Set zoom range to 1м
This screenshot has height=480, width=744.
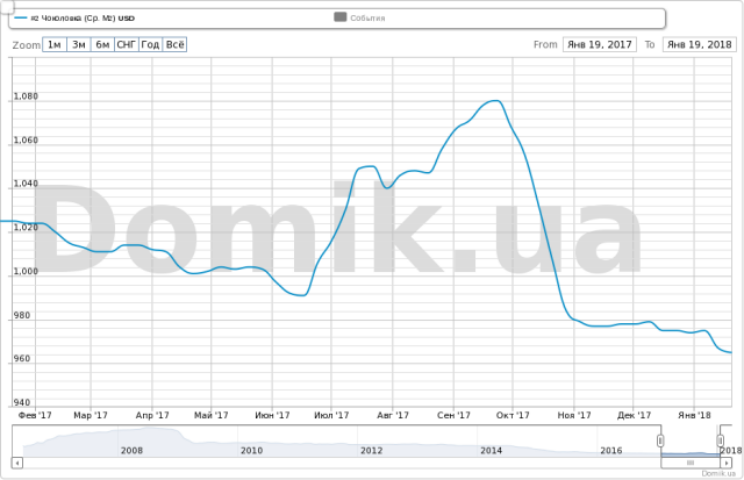55,45
